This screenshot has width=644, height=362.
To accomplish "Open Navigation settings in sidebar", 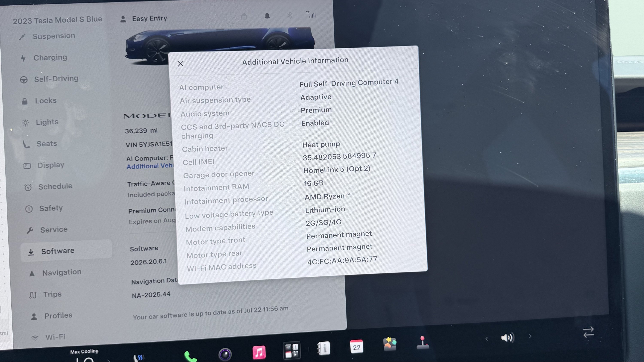I will pos(55,273).
